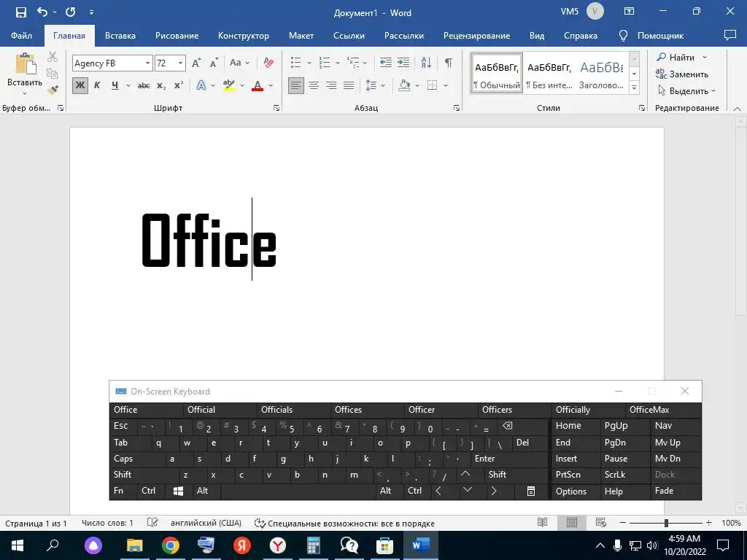Apply superscript formatting

(x=179, y=85)
